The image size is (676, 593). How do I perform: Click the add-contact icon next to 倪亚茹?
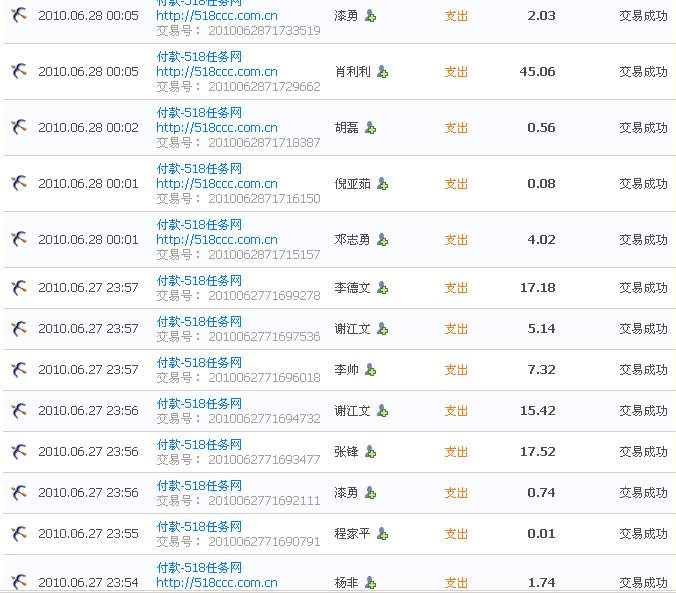382,184
